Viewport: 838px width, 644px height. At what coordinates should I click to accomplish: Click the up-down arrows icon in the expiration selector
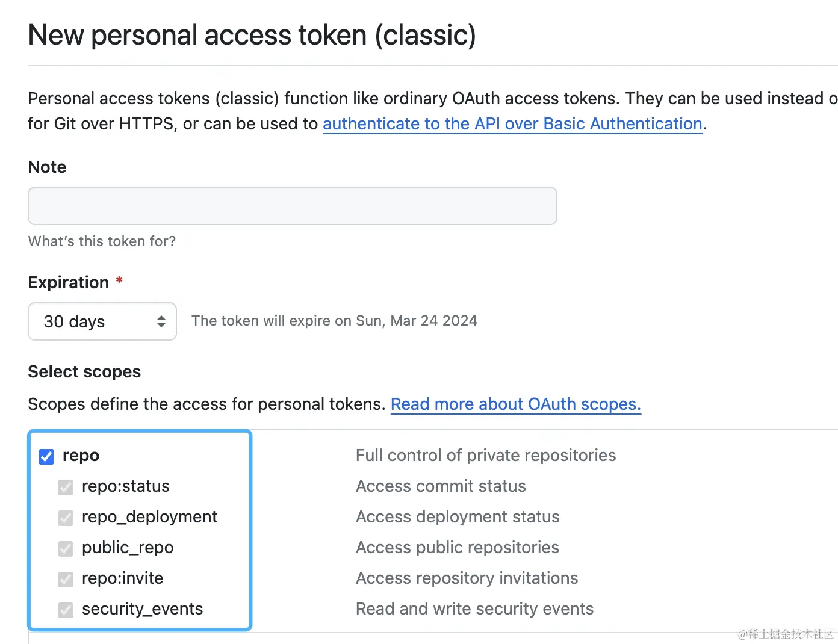point(161,321)
